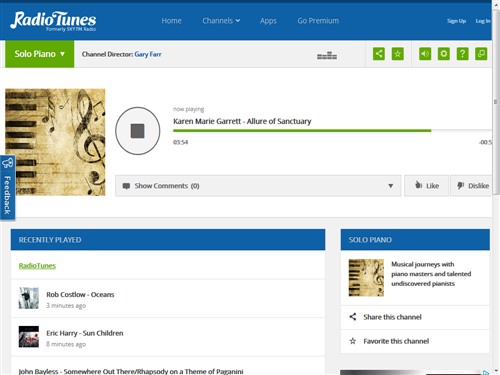Open the Channels menu
The image size is (500, 375).
click(221, 21)
